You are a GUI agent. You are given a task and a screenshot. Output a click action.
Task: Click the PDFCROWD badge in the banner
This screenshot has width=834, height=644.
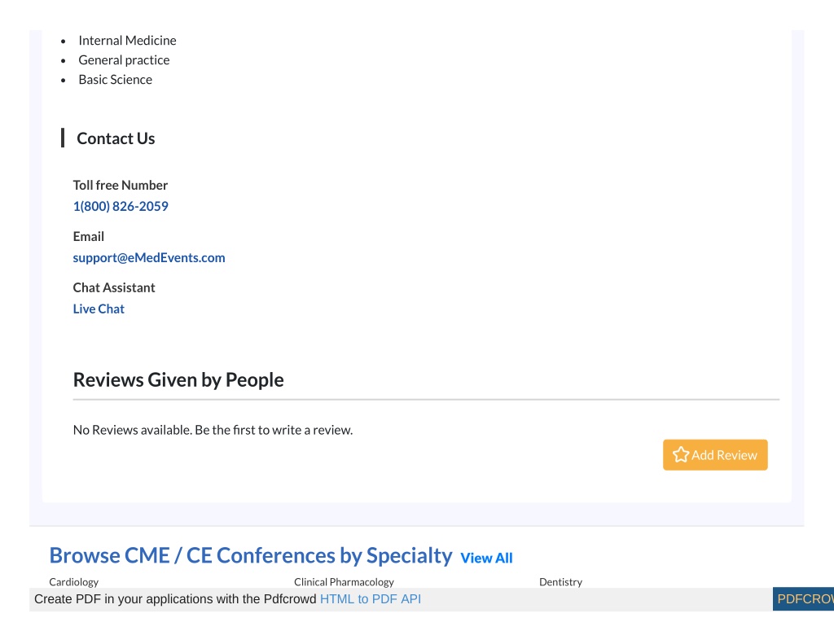(x=803, y=599)
